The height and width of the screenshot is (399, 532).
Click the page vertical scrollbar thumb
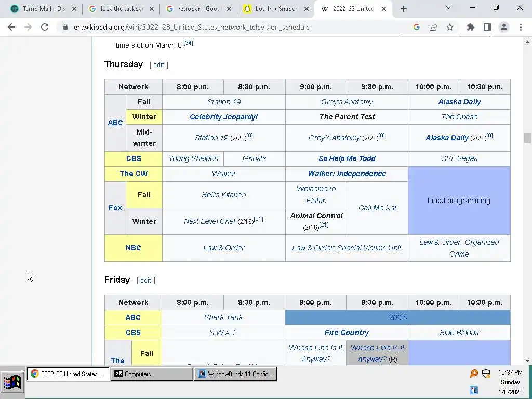click(527, 138)
